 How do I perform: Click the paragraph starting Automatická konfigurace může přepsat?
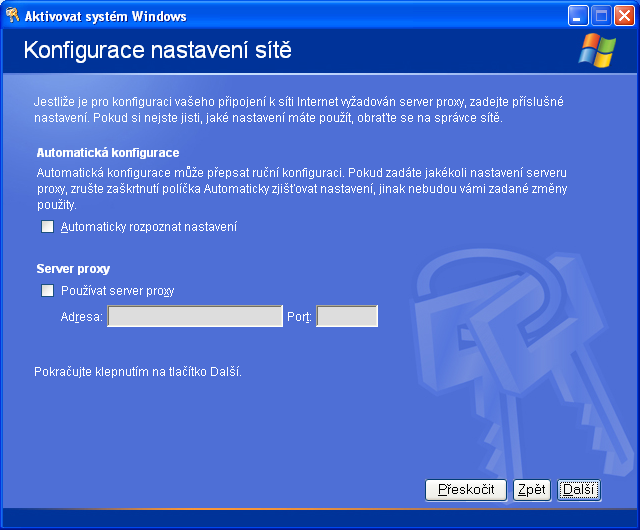pyautogui.click(x=302, y=189)
